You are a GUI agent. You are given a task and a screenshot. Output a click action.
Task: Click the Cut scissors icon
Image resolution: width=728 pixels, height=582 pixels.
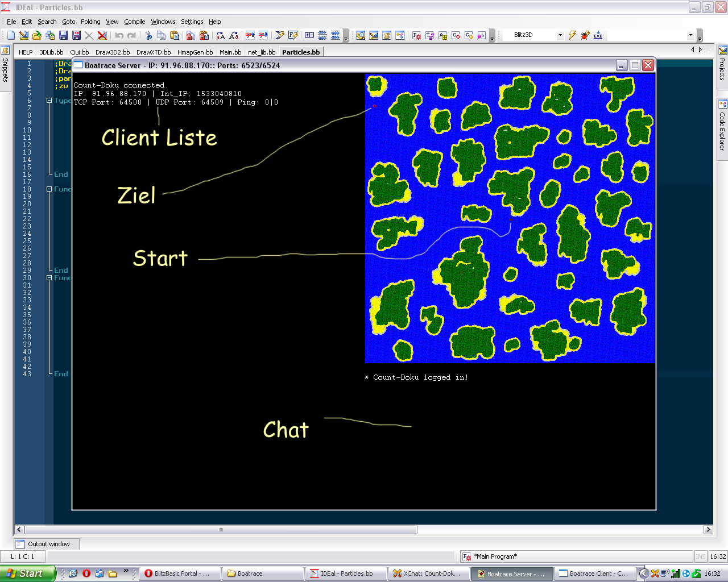coord(148,35)
